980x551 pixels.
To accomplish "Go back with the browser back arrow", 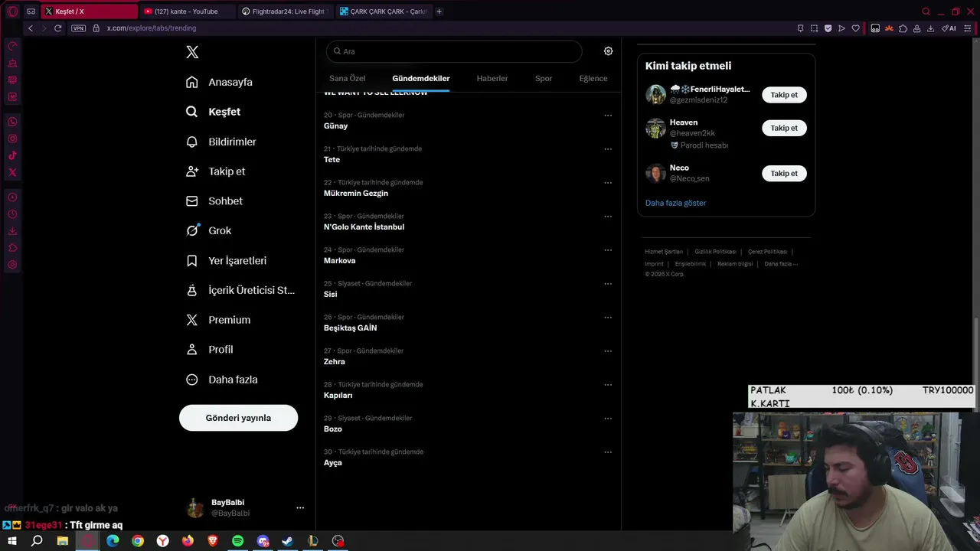I will [31, 28].
